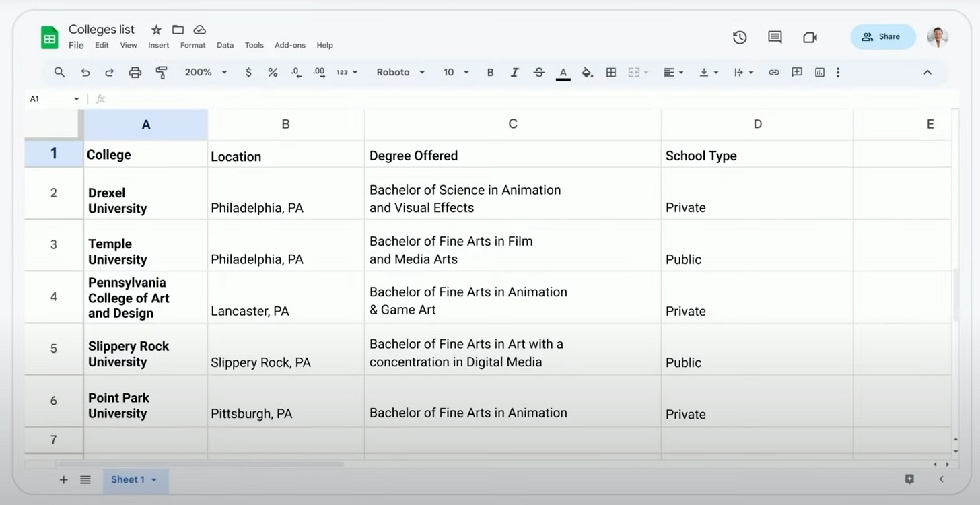Open the Name box A1 dropdown
This screenshot has height=505, width=980.
point(76,99)
